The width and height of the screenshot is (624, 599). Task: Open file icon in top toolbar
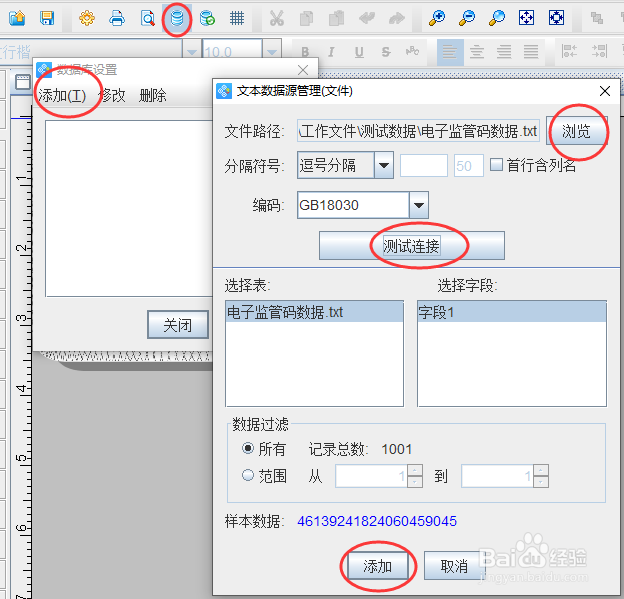pos(17,18)
